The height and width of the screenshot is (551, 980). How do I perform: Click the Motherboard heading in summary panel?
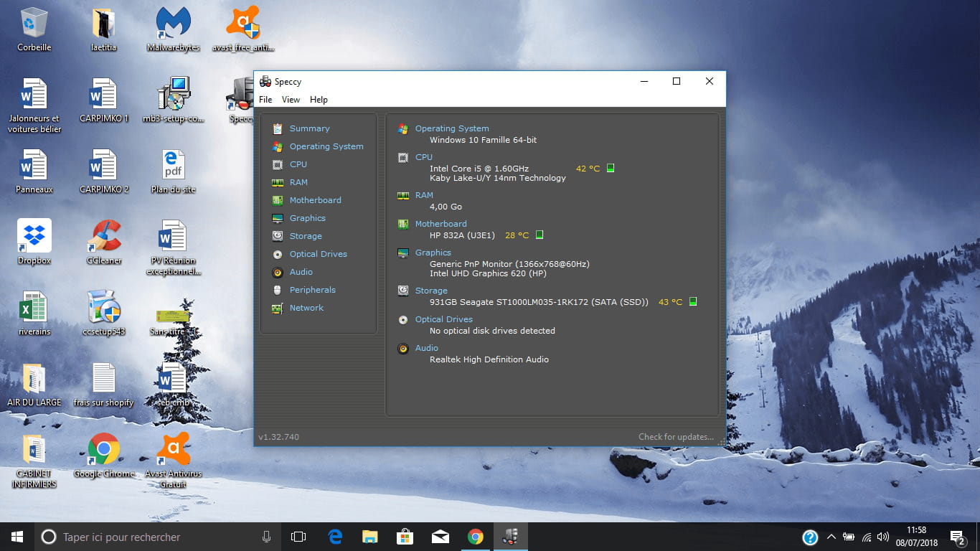(x=440, y=224)
